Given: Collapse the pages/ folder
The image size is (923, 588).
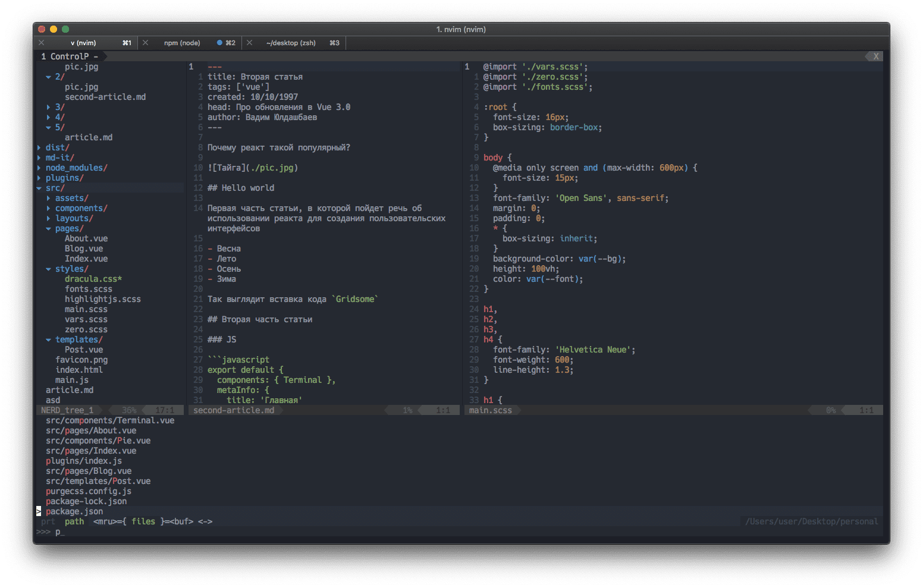Looking at the screenshot, I should pos(48,228).
